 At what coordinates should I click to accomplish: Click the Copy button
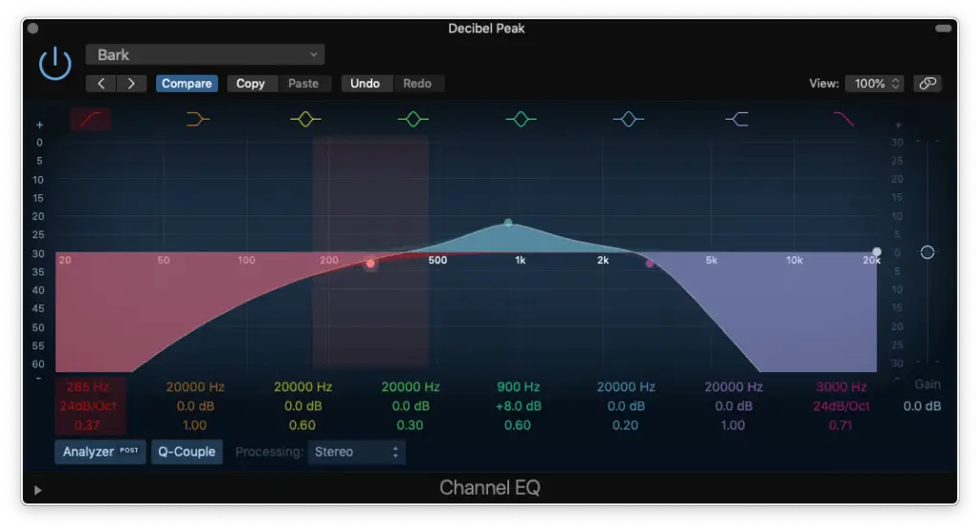pos(251,84)
